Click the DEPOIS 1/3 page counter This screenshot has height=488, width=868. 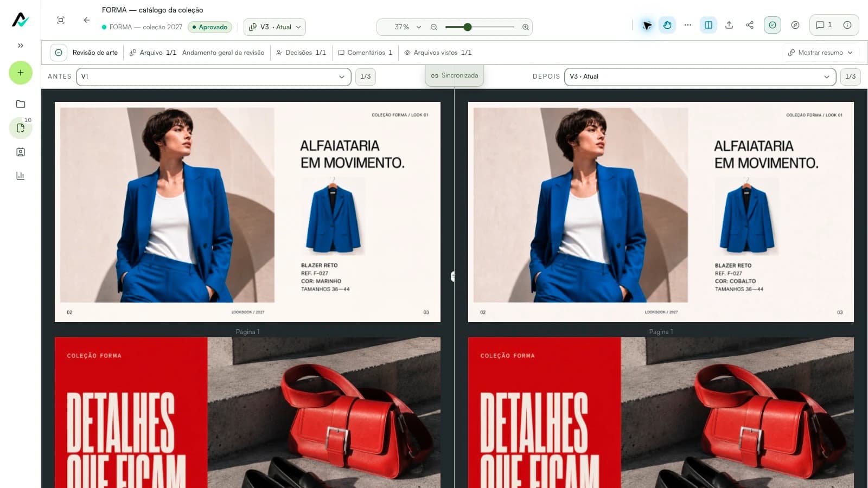[850, 76]
